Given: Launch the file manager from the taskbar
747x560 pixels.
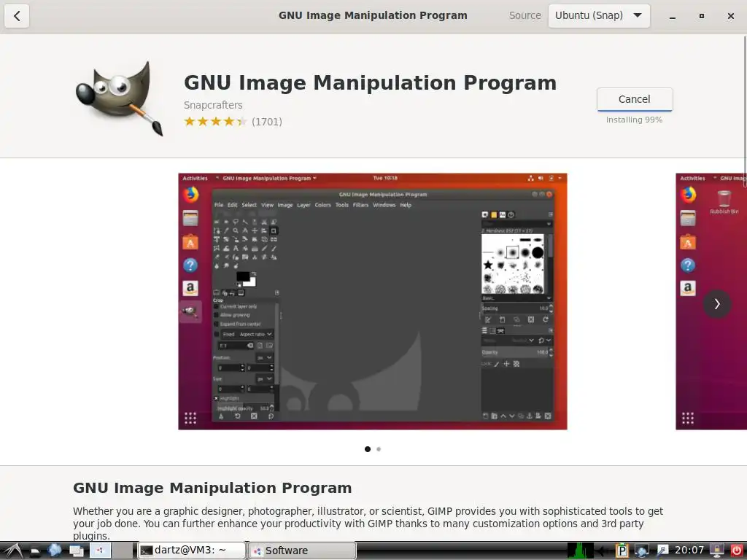Looking at the screenshot, I should pos(35,551).
